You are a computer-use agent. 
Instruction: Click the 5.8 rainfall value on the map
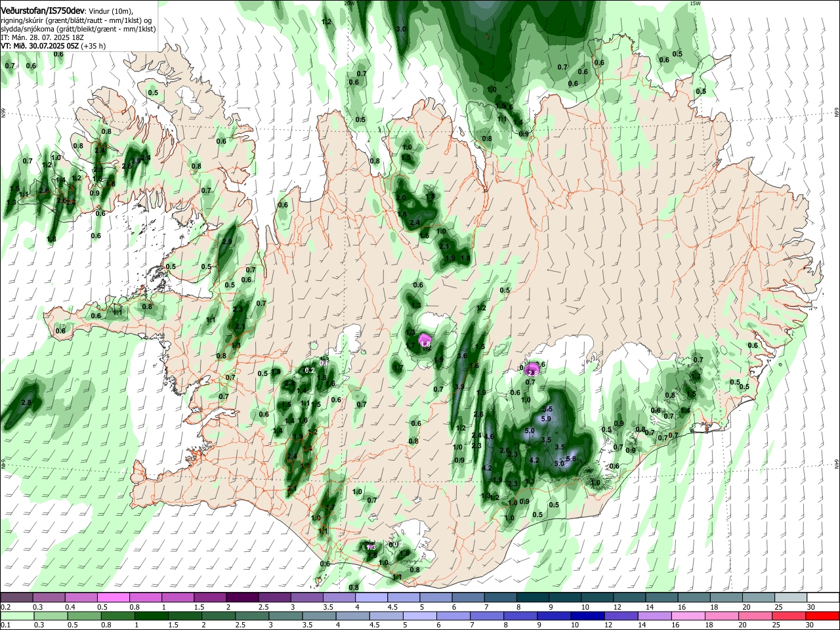[570, 459]
